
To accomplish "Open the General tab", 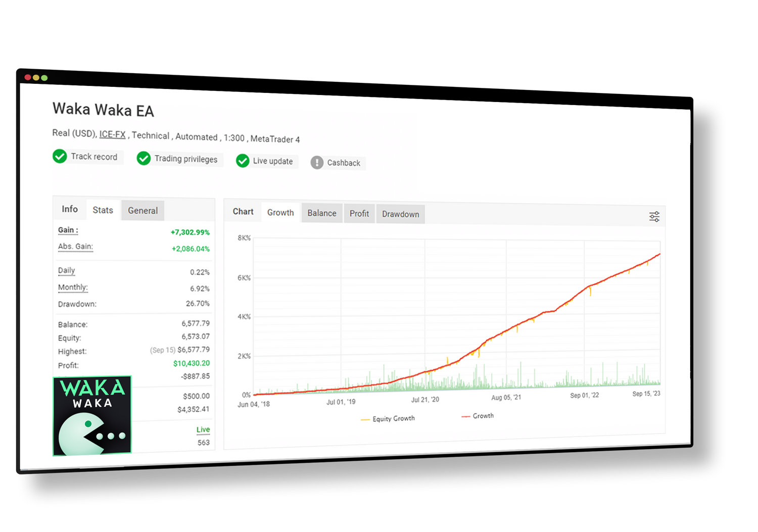I will (x=143, y=211).
